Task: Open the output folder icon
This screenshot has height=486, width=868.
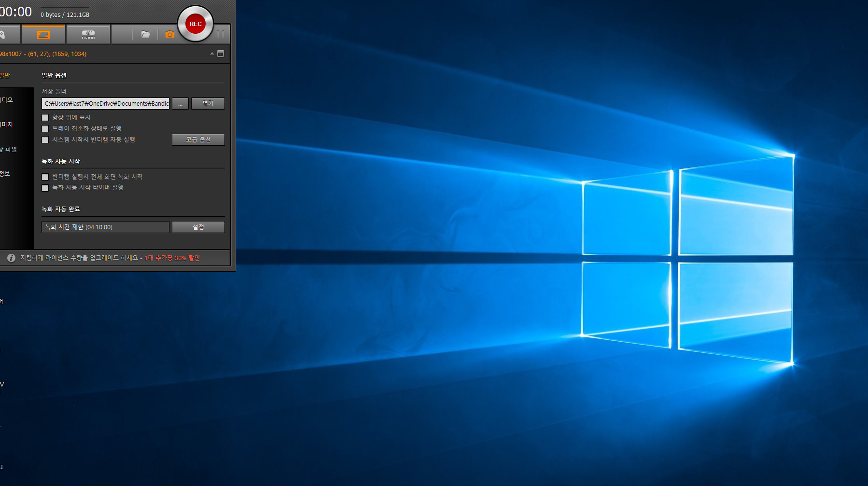Action: [145, 34]
